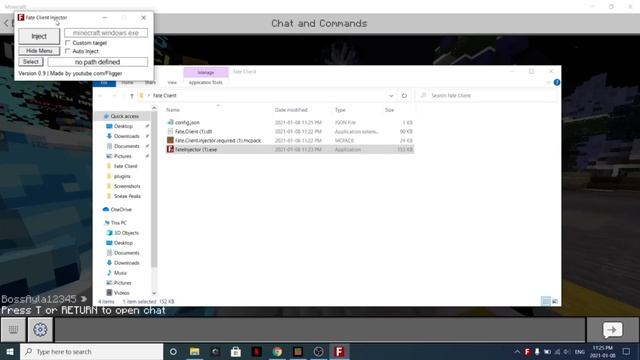Open File Explorer from the taskbar
The height and width of the screenshot is (360, 640).
tap(194, 351)
